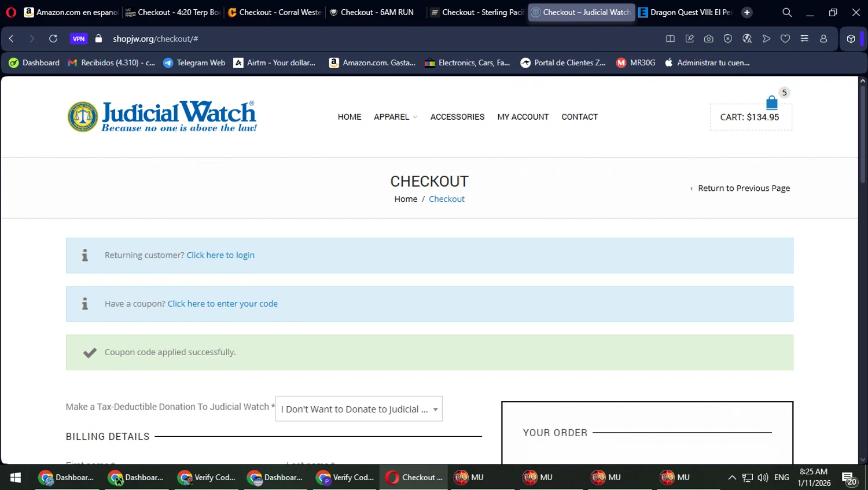The height and width of the screenshot is (490, 868).
Task: Click the site padlock security icon
Action: pos(99,39)
